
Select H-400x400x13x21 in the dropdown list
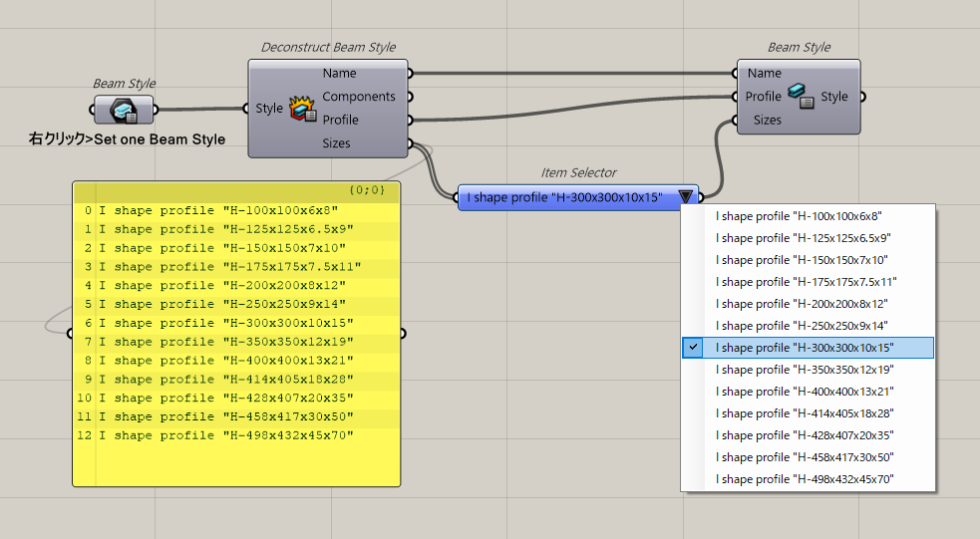807,392
